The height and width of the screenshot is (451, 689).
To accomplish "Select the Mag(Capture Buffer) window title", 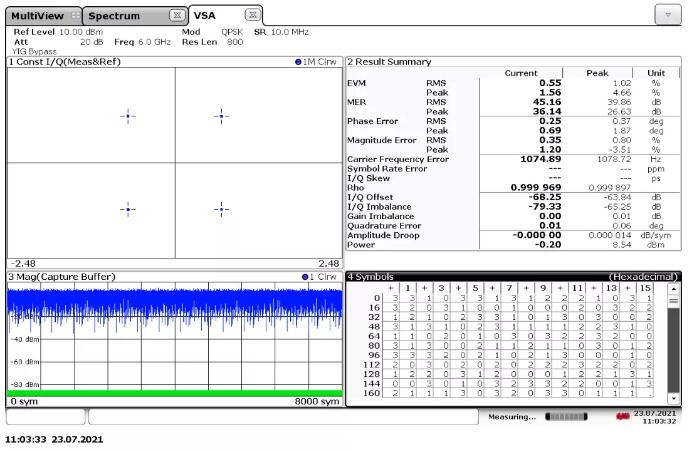I will 62,277.
